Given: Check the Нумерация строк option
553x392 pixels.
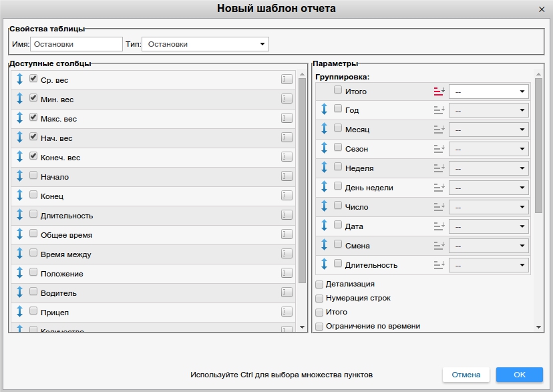Looking at the screenshot, I should [319, 299].
